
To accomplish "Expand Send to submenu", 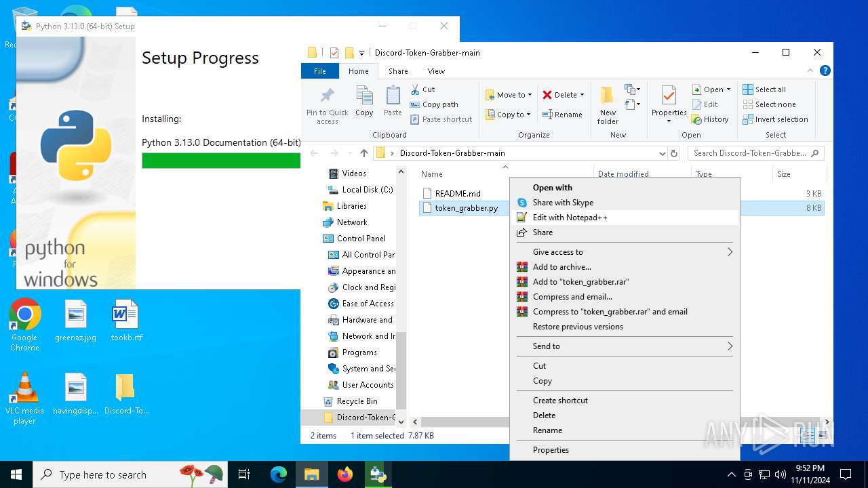I will coord(625,346).
